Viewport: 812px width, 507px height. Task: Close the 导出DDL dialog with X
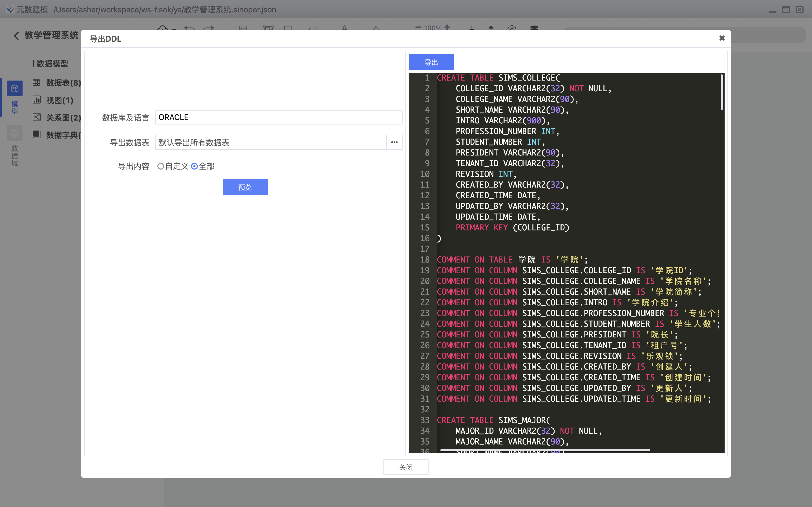coord(722,38)
